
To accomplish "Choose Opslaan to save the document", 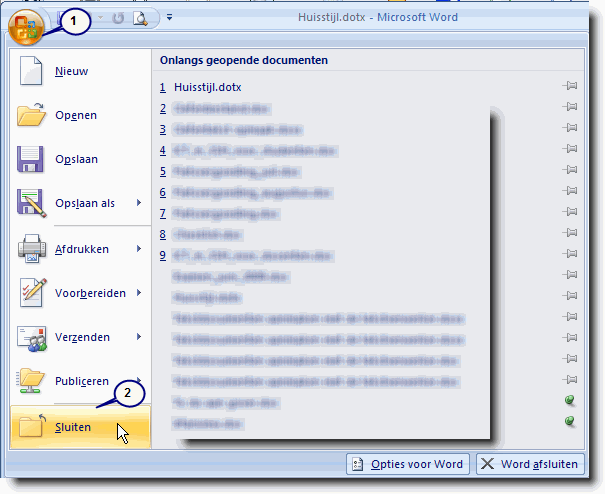I will pos(80,159).
